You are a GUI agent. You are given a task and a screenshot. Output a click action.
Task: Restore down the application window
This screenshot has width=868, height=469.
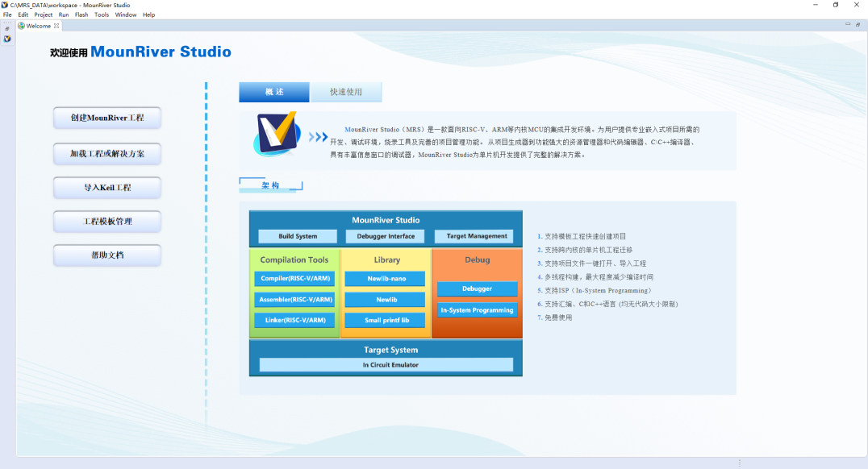tap(836, 5)
